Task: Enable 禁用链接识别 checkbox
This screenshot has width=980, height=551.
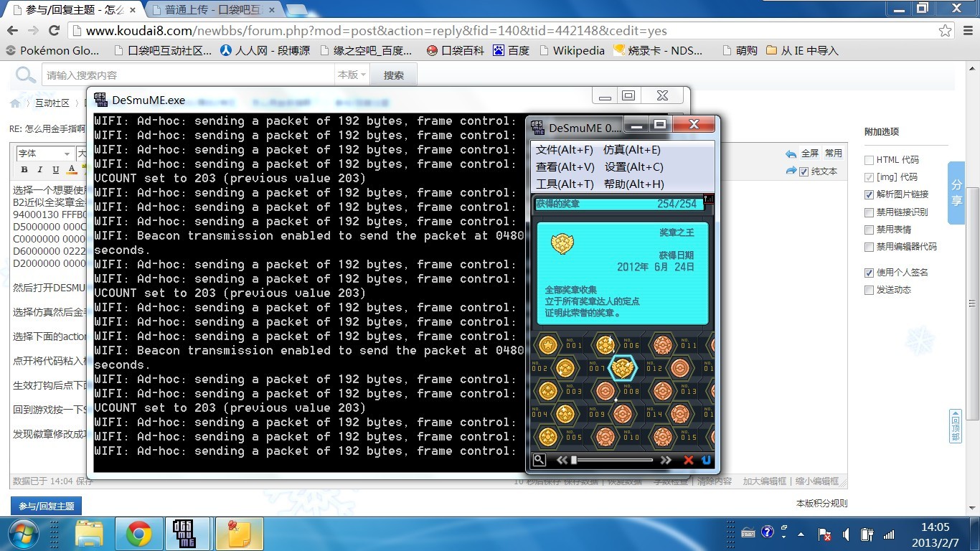Action: pyautogui.click(x=870, y=212)
